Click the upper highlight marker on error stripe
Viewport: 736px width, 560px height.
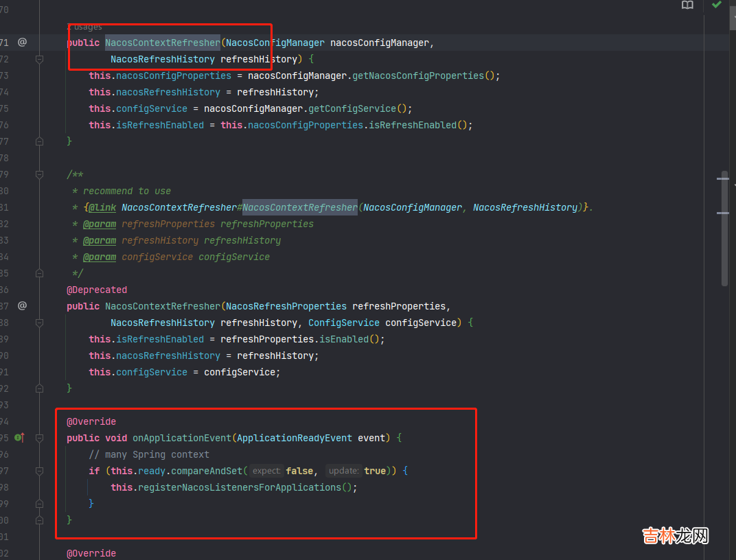[x=722, y=178]
